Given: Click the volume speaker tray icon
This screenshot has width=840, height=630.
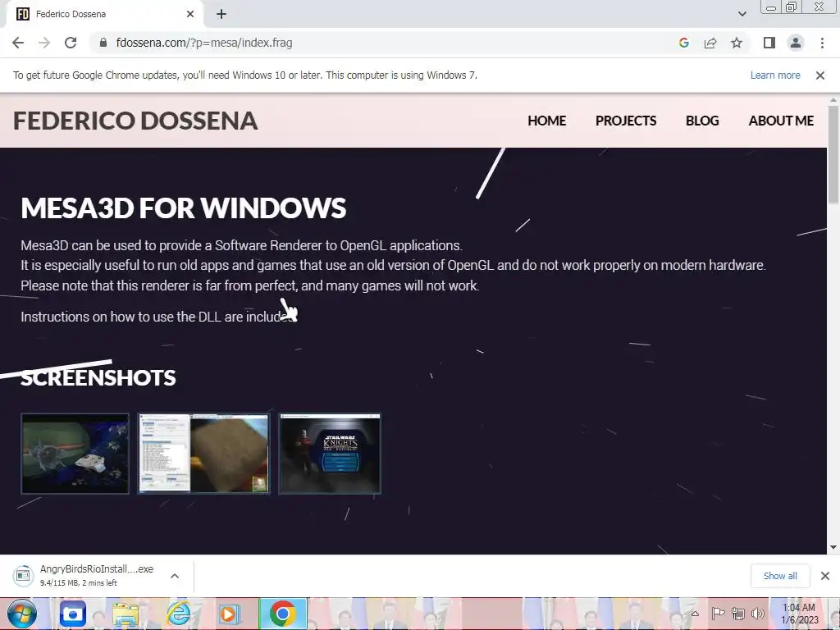Looking at the screenshot, I should pos(757,614).
